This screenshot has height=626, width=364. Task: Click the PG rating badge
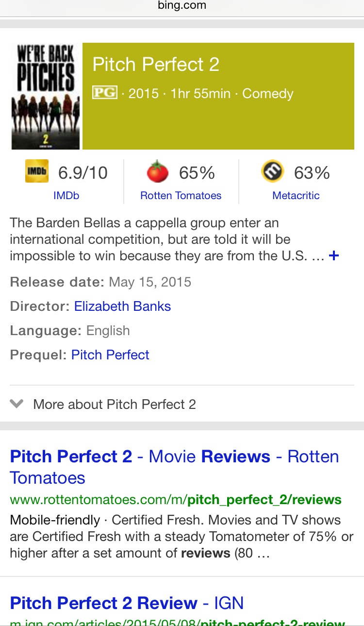(105, 92)
